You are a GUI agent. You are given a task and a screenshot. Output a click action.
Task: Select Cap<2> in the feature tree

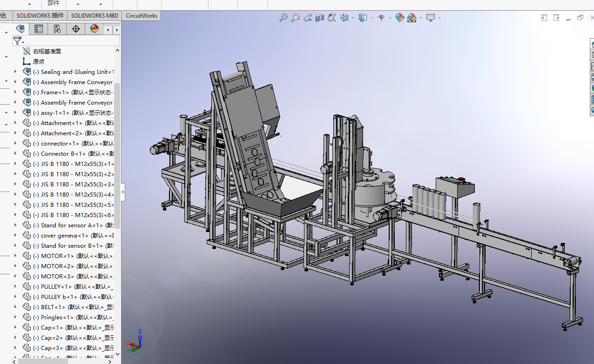(x=74, y=338)
